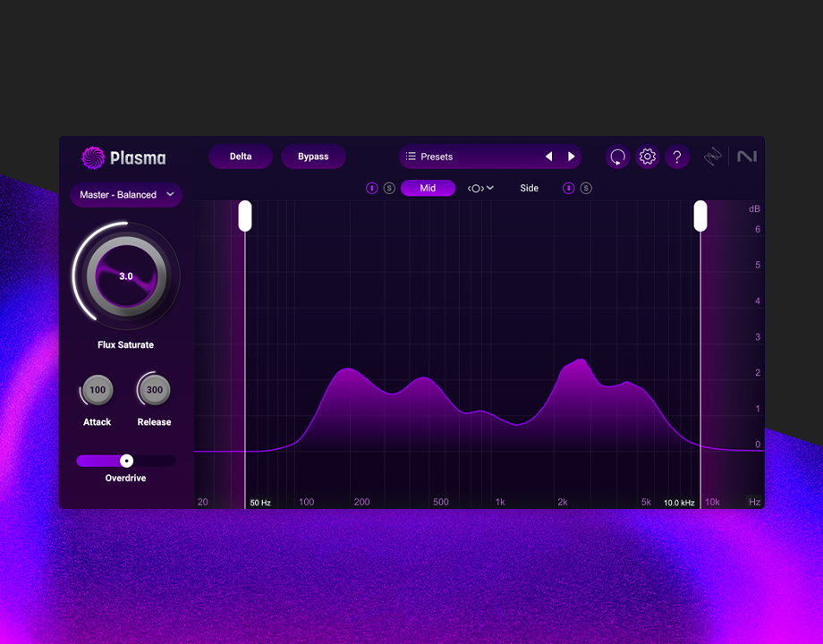Open the channel link mode dropdown
This screenshot has height=644, width=823.
[480, 189]
